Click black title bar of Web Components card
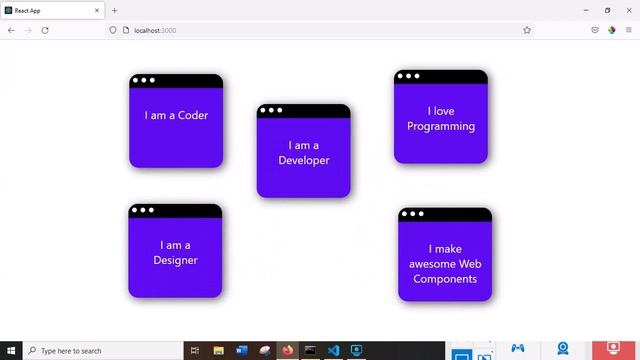This screenshot has height=360, width=640. click(x=445, y=215)
